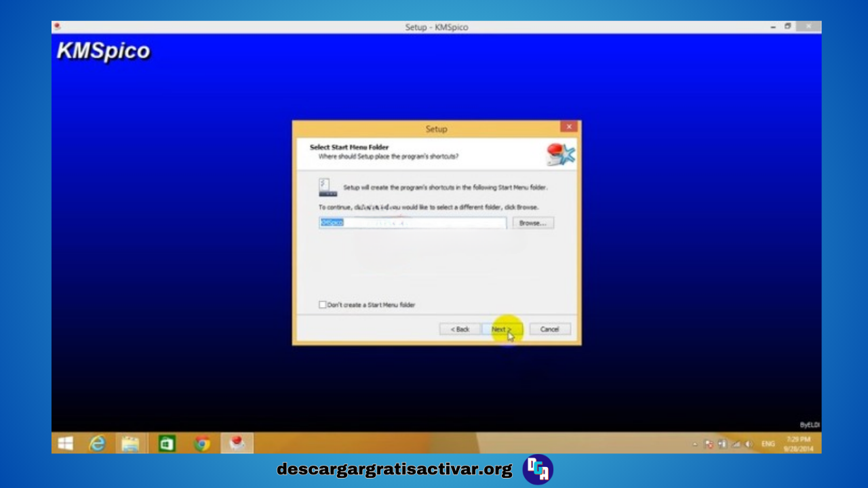Select the KMSpico setup taskbar icon
Screen dimensions: 868x488
[237, 444]
